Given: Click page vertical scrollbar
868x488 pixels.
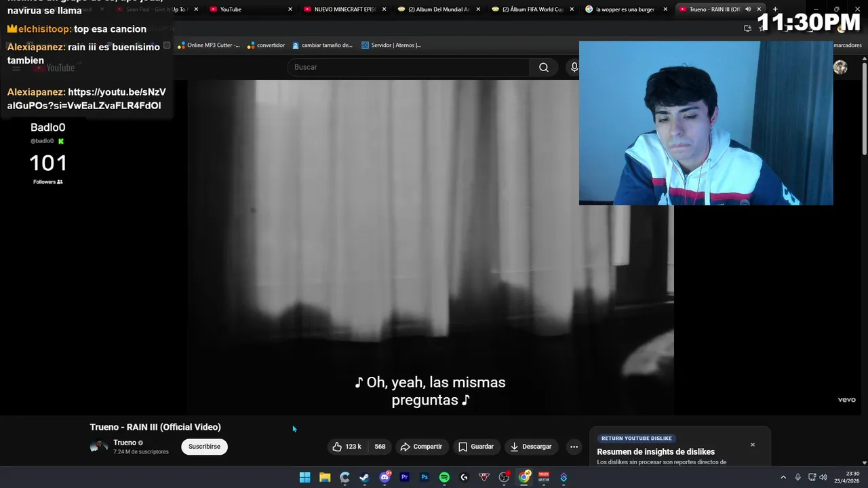Looking at the screenshot, I should pos(864,108).
